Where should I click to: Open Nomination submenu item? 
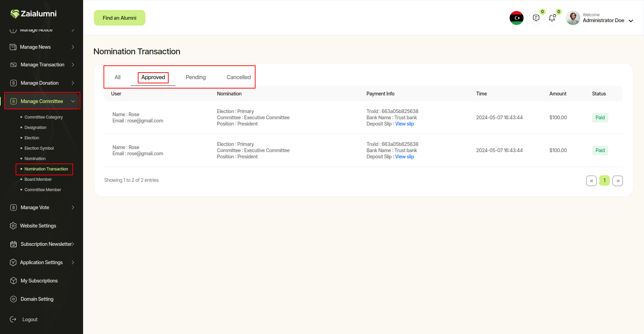click(x=35, y=159)
